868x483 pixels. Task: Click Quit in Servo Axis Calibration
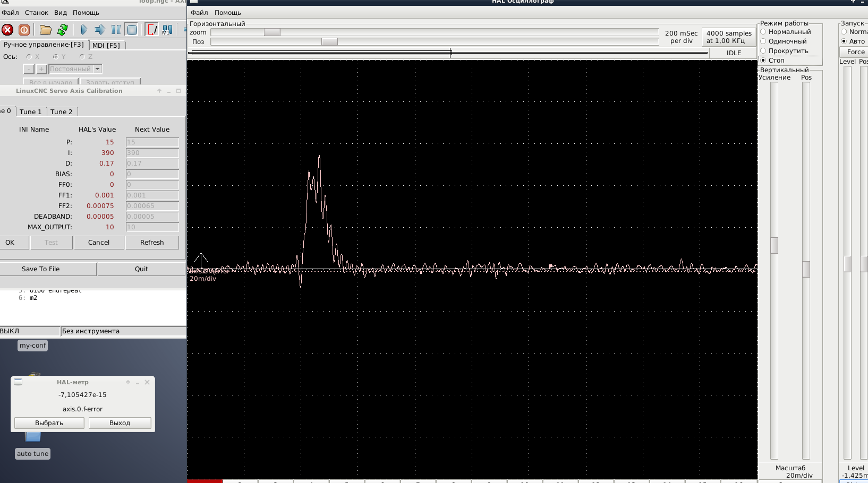pos(141,269)
